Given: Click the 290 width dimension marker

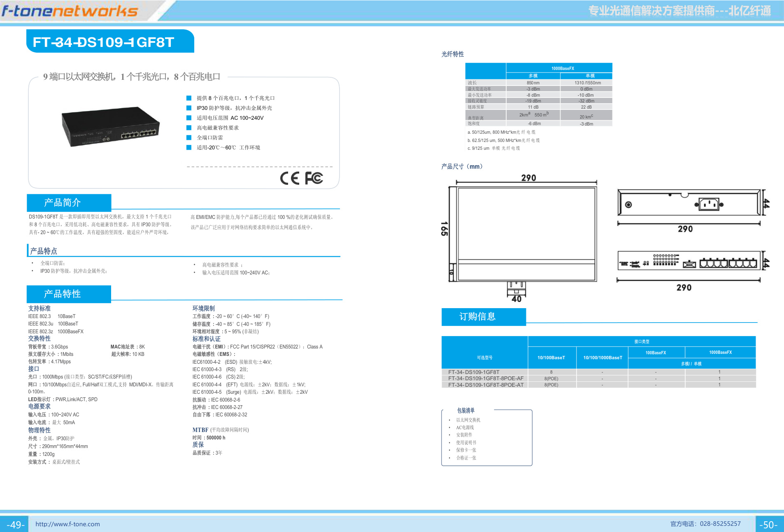Looking at the screenshot, I should coord(529,178).
